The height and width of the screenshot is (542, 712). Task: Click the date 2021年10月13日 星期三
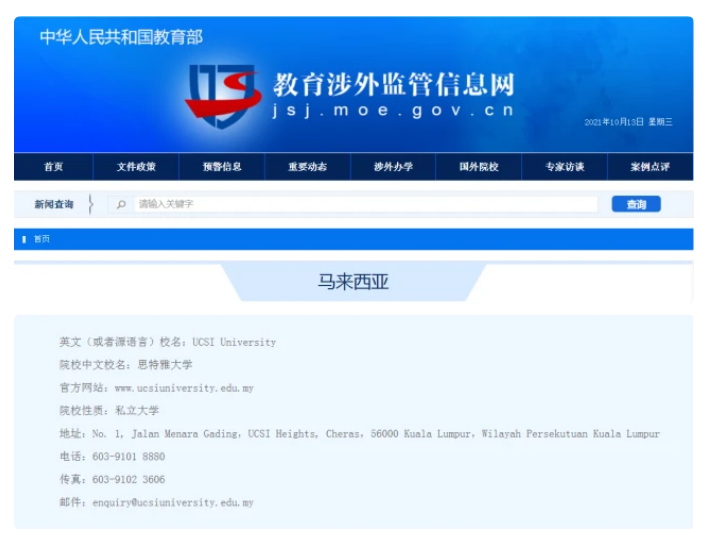click(x=628, y=122)
